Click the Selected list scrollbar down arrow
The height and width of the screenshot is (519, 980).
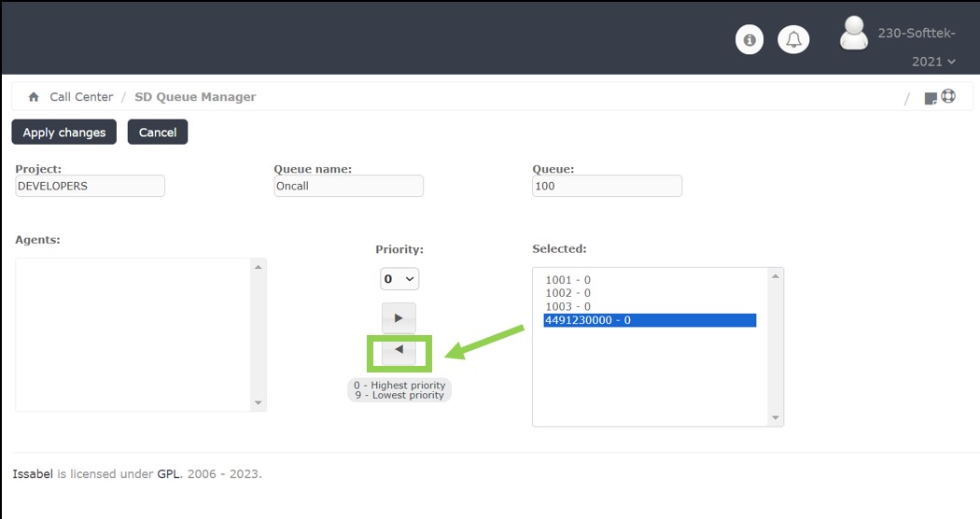[x=774, y=417]
